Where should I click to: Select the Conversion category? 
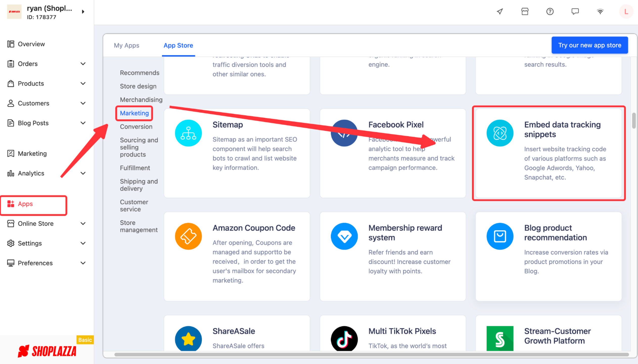pos(136,127)
